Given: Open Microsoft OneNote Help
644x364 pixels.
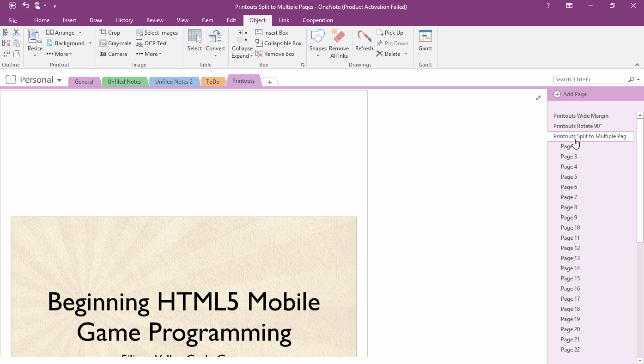Looking at the screenshot, I should [x=548, y=6].
